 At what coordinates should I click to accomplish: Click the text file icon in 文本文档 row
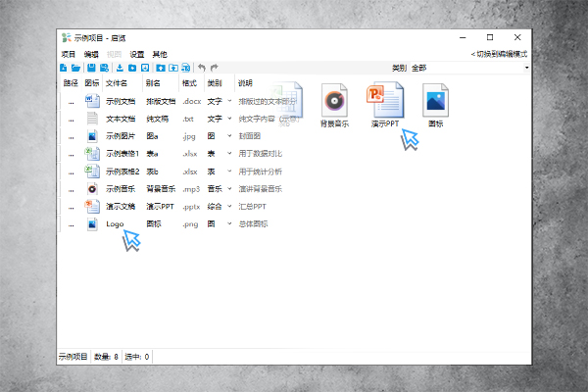coord(92,119)
